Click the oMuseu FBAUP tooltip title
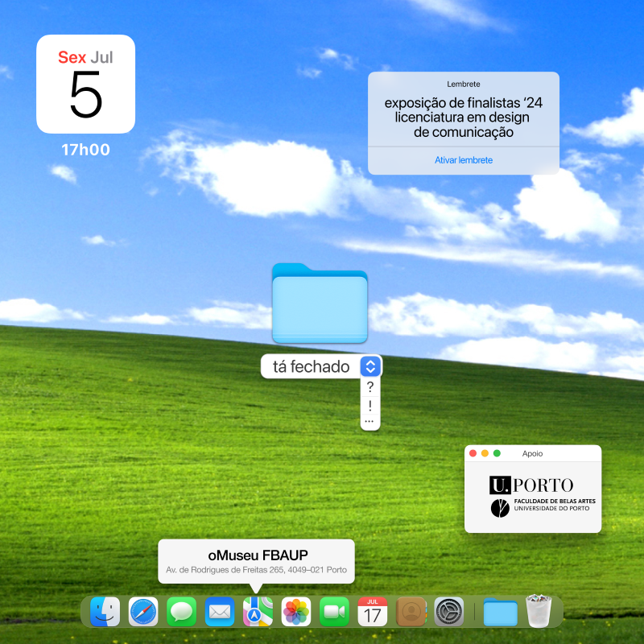Screen dimensions: 644x644 [x=258, y=555]
